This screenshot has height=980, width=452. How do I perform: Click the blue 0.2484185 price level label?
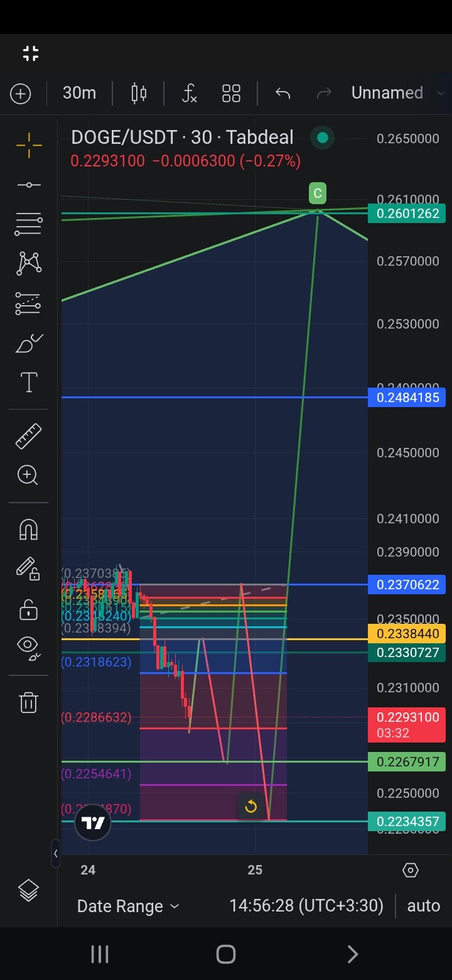tap(407, 398)
